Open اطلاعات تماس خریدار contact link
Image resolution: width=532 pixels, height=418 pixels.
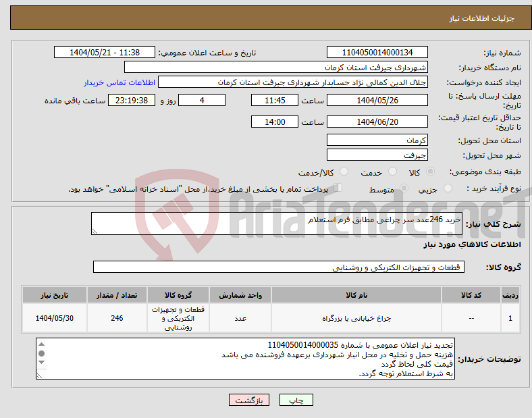pyautogui.click(x=119, y=82)
